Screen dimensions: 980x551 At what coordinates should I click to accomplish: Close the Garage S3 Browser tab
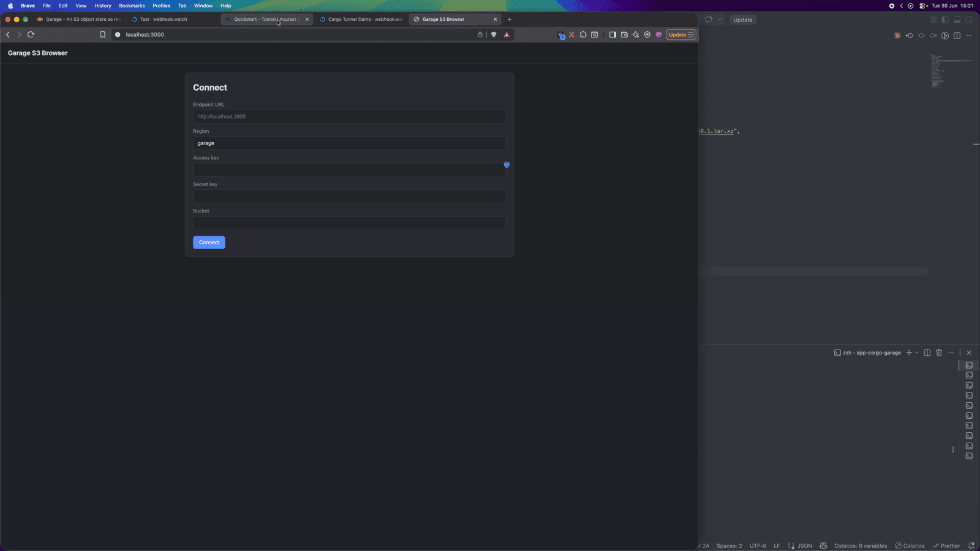pyautogui.click(x=496, y=20)
